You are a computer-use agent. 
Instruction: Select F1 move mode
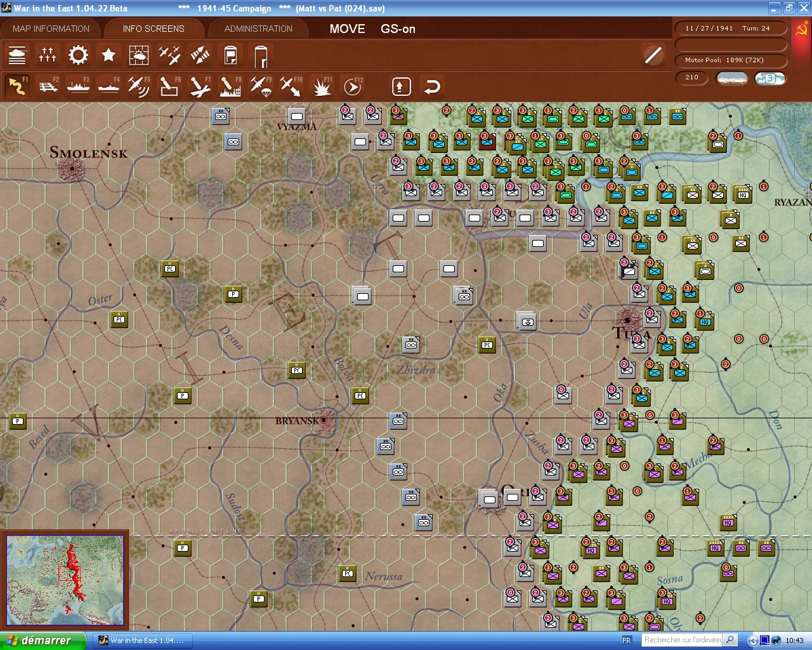17,86
